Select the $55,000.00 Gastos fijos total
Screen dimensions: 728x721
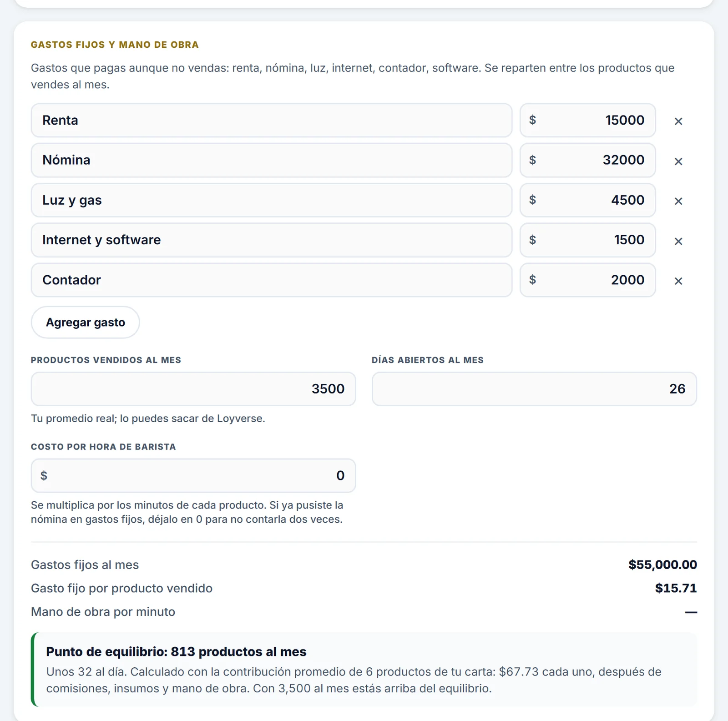tap(662, 565)
